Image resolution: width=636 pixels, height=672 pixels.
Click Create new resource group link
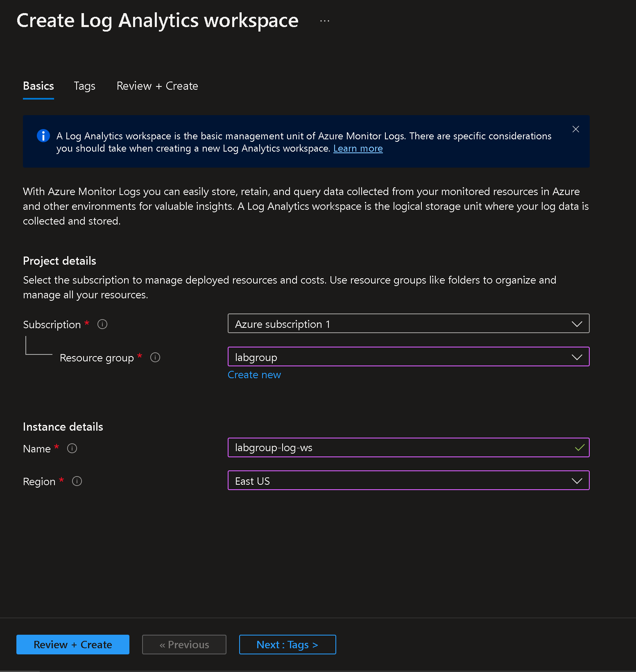pyautogui.click(x=254, y=375)
